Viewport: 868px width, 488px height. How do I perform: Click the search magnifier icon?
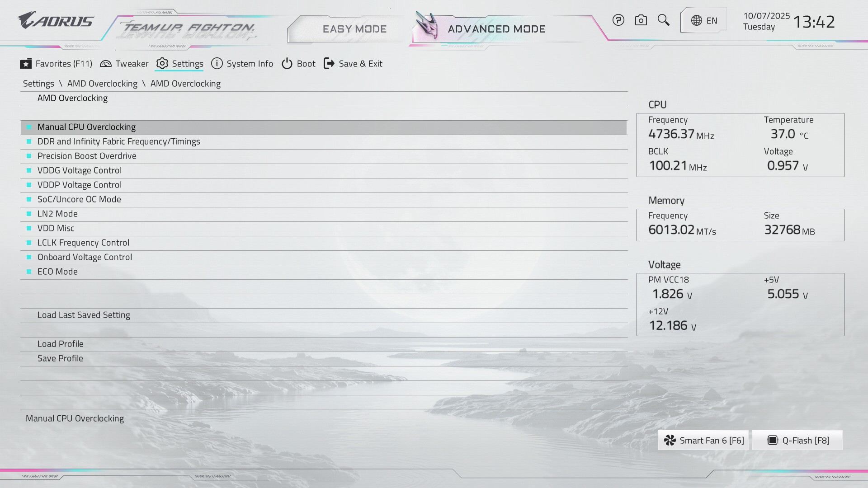coord(663,20)
